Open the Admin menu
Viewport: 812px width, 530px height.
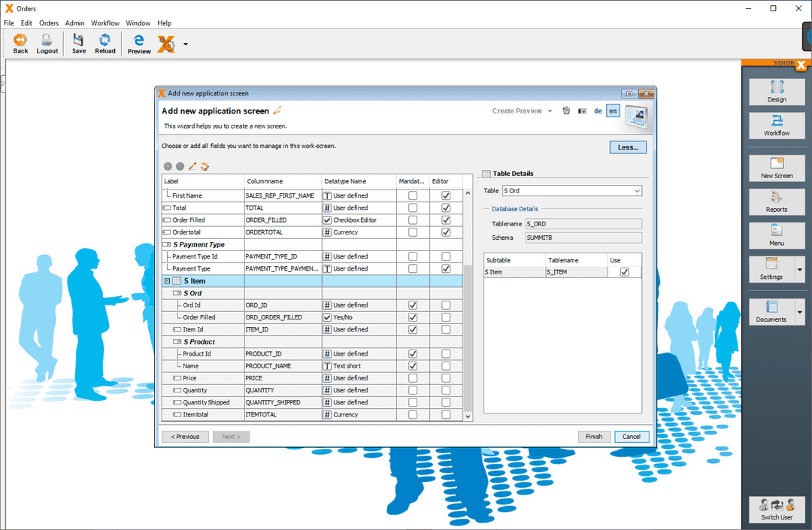click(x=74, y=23)
